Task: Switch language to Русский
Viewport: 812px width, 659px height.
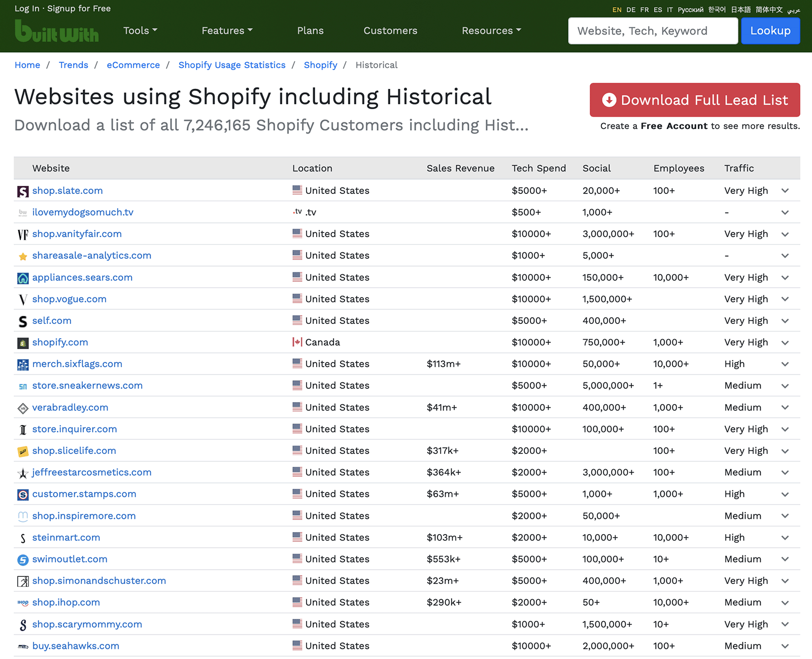Action: click(x=691, y=10)
